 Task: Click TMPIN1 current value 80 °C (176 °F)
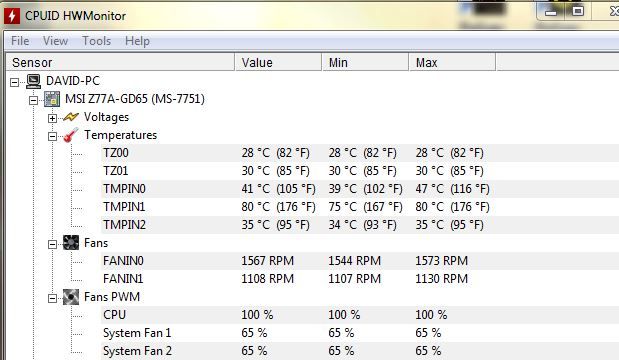[278, 207]
